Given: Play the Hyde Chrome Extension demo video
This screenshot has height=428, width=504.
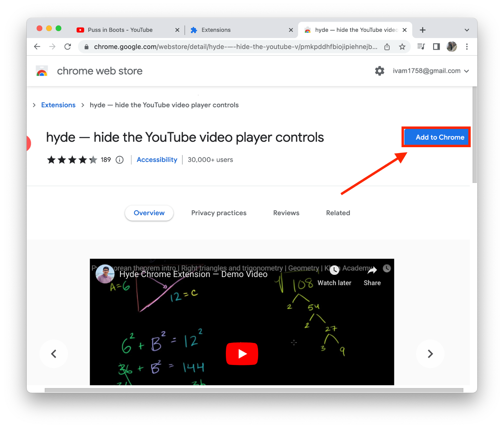Looking at the screenshot, I should tap(242, 354).
